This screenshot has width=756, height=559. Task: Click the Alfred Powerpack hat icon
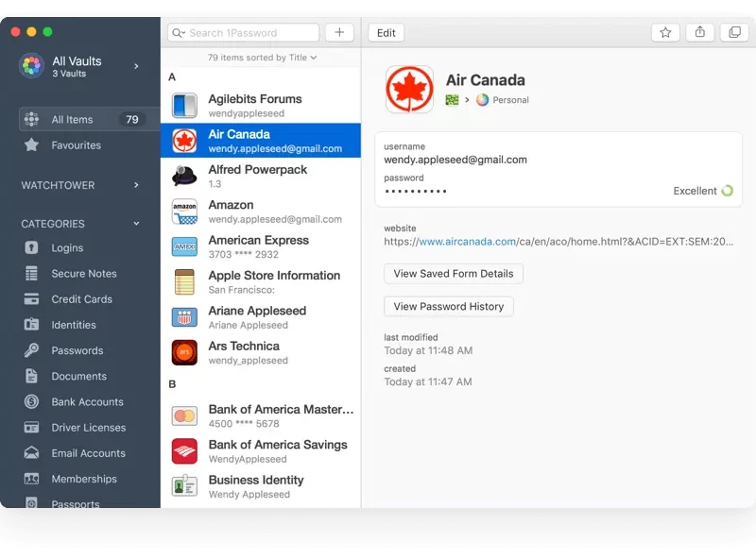pyautogui.click(x=184, y=176)
